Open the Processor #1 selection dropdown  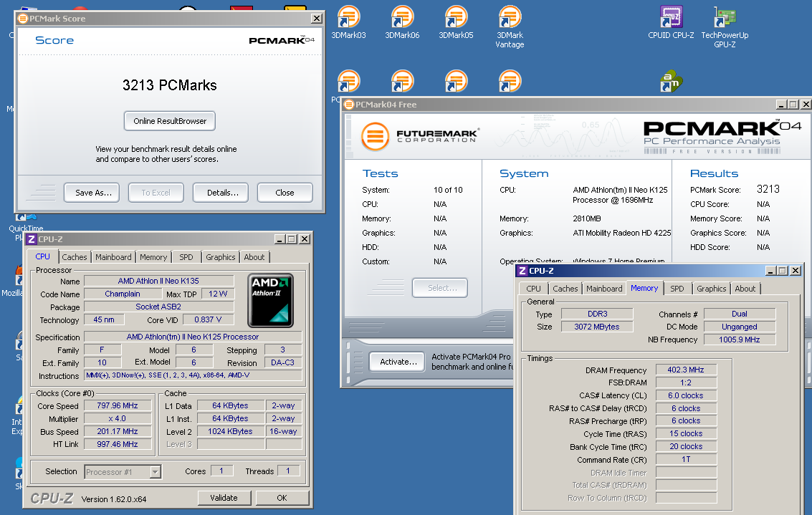click(x=155, y=471)
